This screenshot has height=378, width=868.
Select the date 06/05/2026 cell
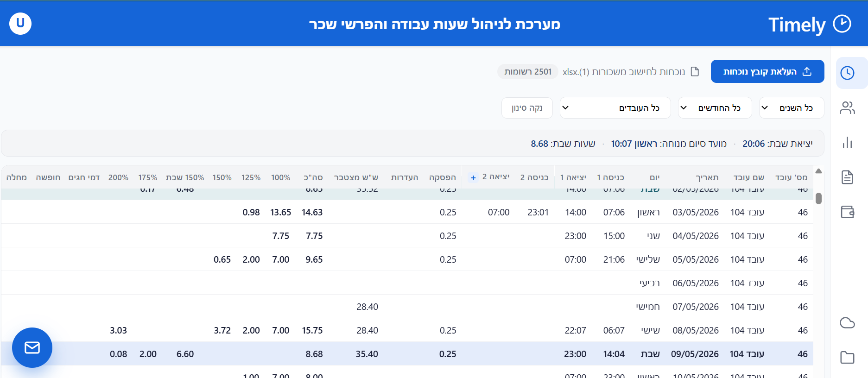coord(696,283)
